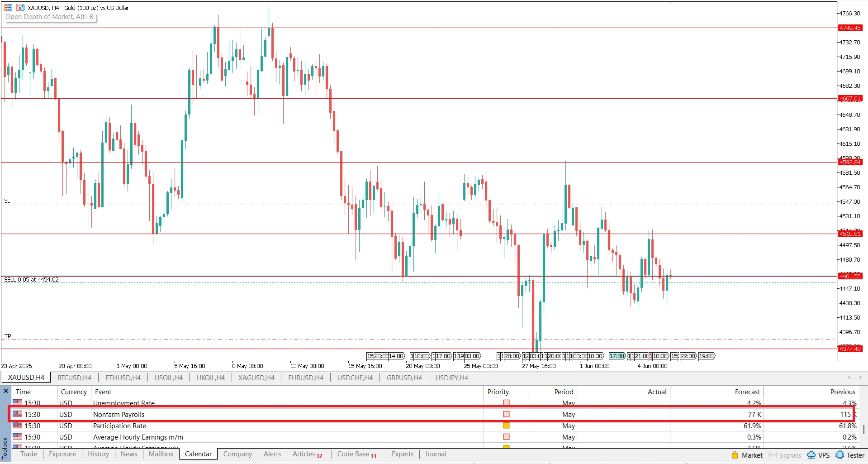Sort calendar by Currency column header
This screenshot has height=464, width=868.
tap(74, 392)
